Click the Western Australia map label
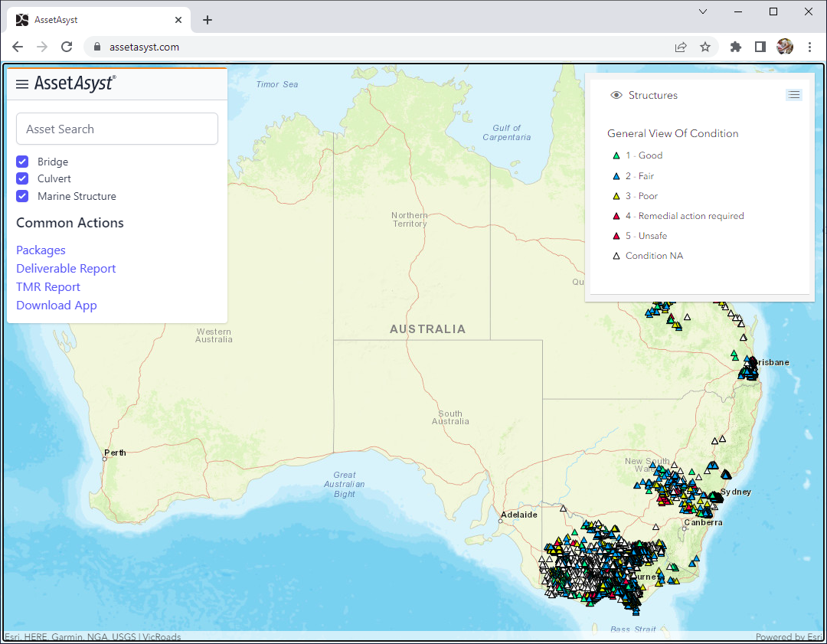 click(214, 335)
